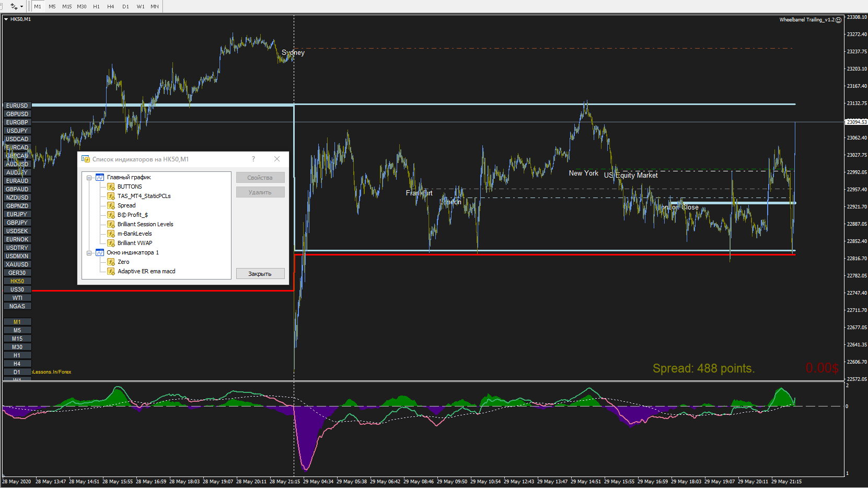Click the Brilliant Session Levels indicator icon

point(111,224)
